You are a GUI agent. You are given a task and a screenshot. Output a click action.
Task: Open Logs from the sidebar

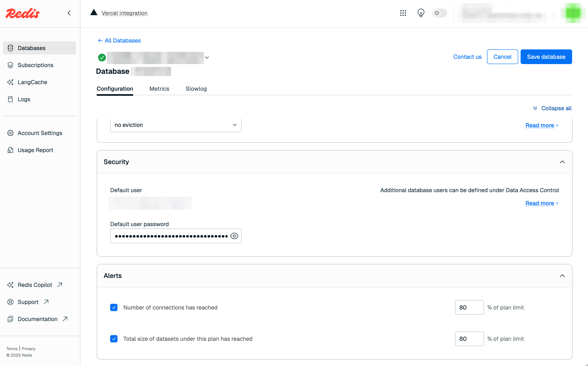pos(23,99)
